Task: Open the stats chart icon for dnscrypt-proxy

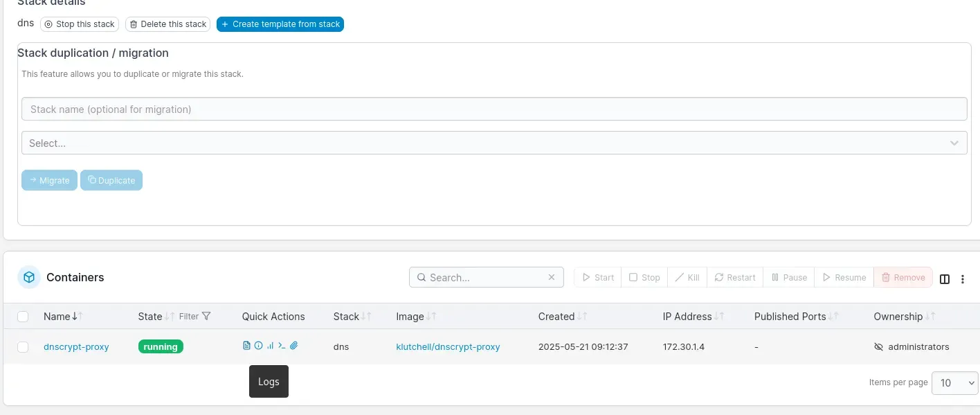Action: [270, 345]
